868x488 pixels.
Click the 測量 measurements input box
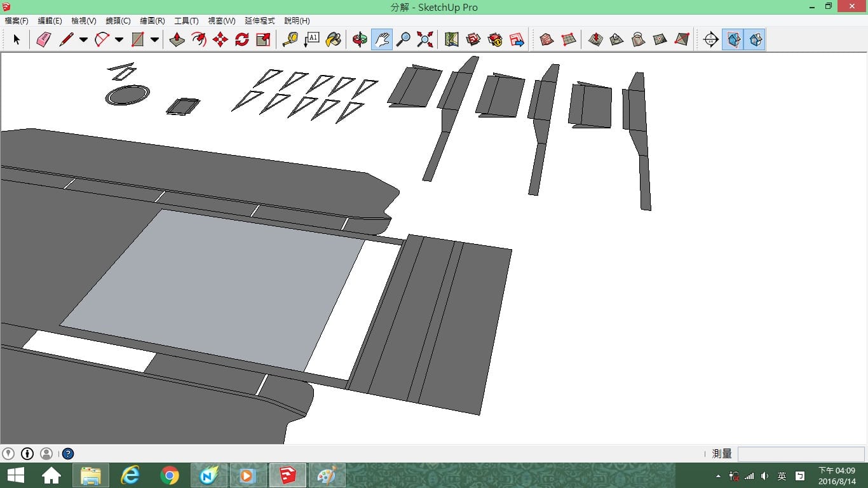click(801, 454)
